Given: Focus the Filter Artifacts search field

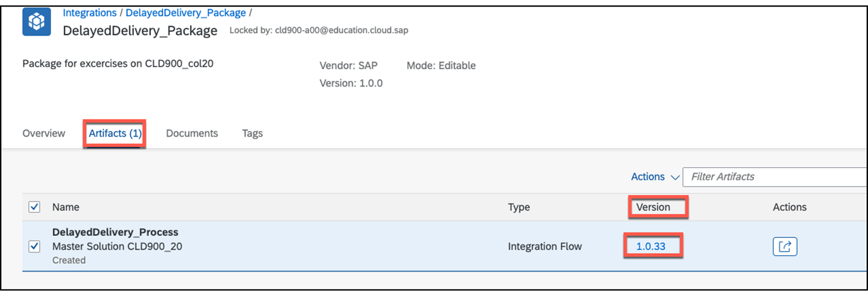Looking at the screenshot, I should pyautogui.click(x=775, y=177).
